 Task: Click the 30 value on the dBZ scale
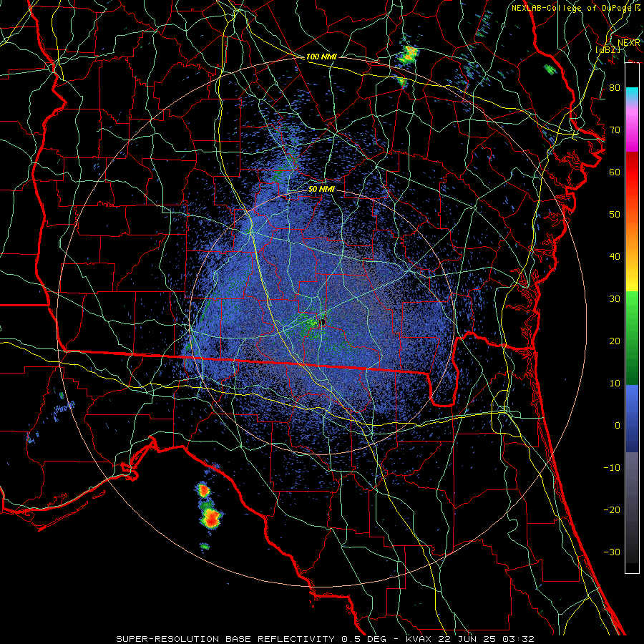point(615,299)
